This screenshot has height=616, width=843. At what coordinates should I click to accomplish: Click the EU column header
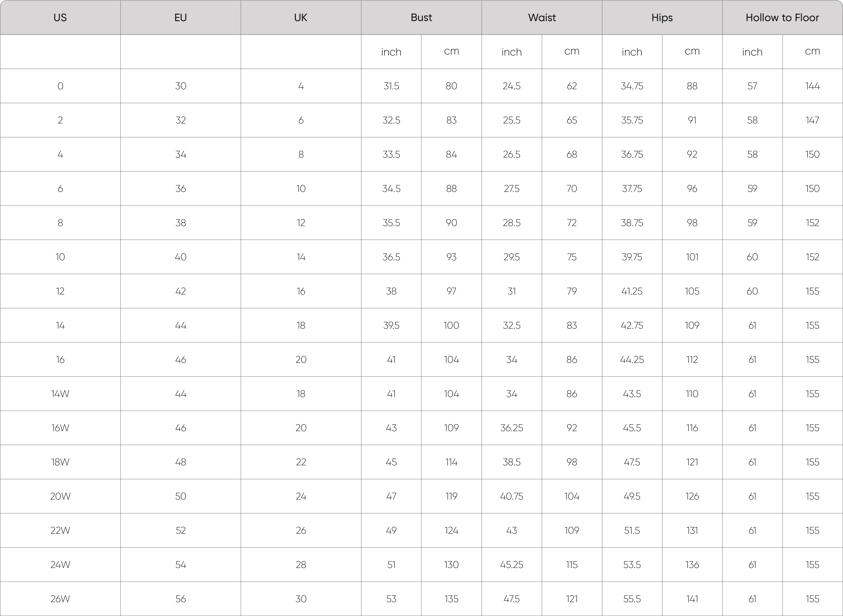point(181,18)
